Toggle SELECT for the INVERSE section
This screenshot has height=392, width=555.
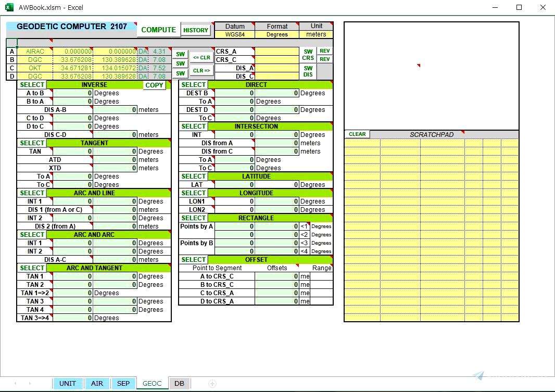[x=32, y=84]
